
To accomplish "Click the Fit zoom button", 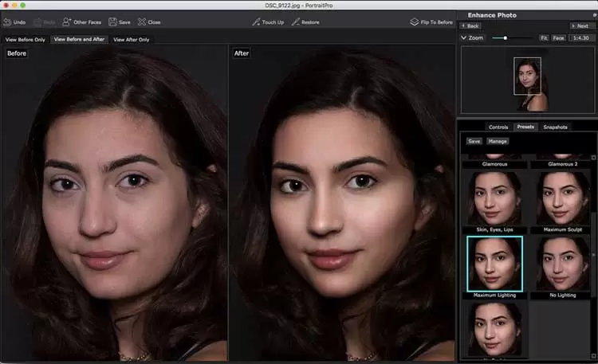I will point(544,37).
